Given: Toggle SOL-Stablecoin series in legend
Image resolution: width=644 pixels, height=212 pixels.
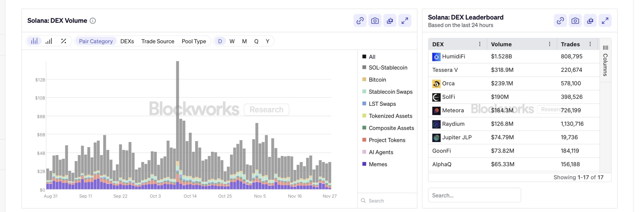Looking at the screenshot, I should 388,68.
